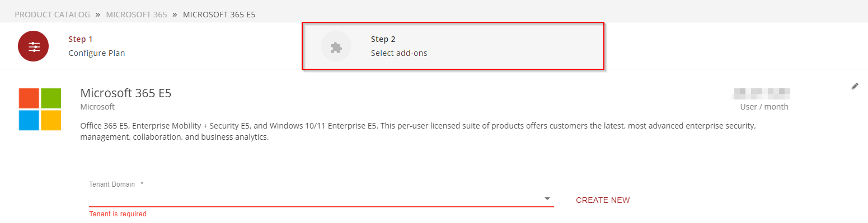Click the Microsoft four-color logo

click(x=40, y=109)
